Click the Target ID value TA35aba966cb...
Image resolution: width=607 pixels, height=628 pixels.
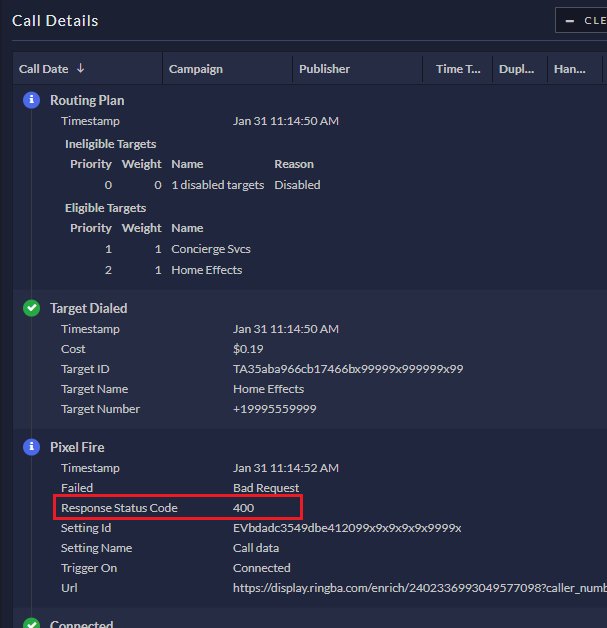coord(348,369)
